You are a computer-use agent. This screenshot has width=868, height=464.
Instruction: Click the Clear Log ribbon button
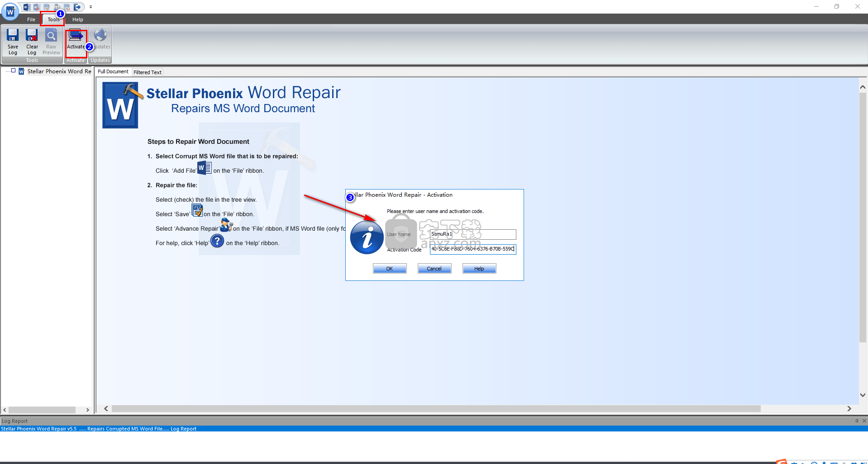point(32,42)
